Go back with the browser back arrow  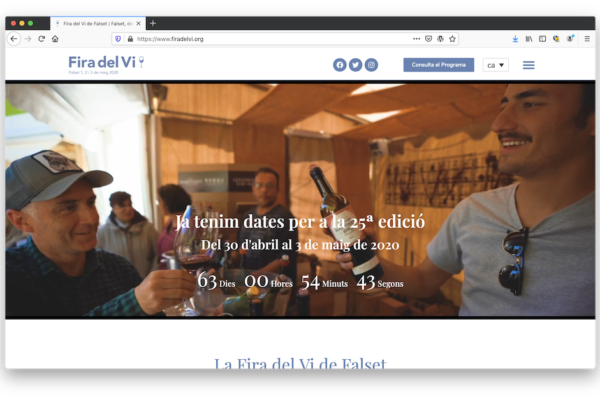14,39
